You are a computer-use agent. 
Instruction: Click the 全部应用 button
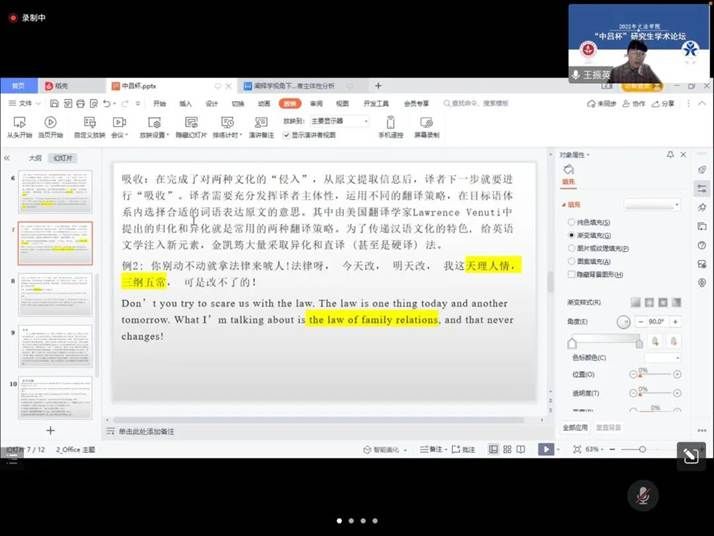tap(574, 427)
